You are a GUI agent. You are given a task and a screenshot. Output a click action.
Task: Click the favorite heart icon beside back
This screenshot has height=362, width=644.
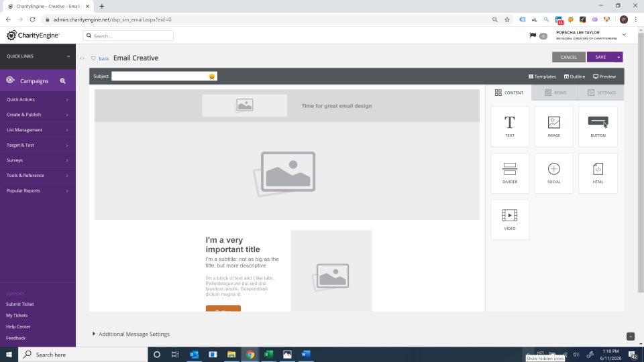(x=93, y=58)
